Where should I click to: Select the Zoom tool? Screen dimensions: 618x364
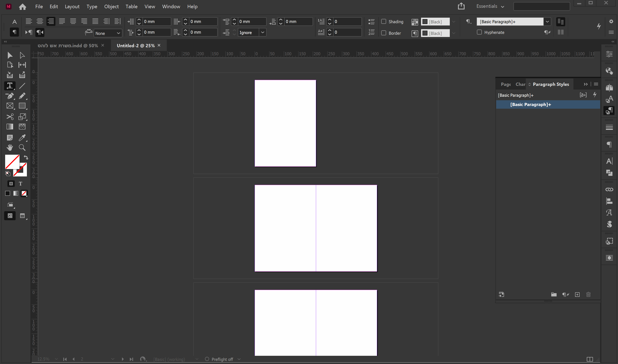click(22, 147)
